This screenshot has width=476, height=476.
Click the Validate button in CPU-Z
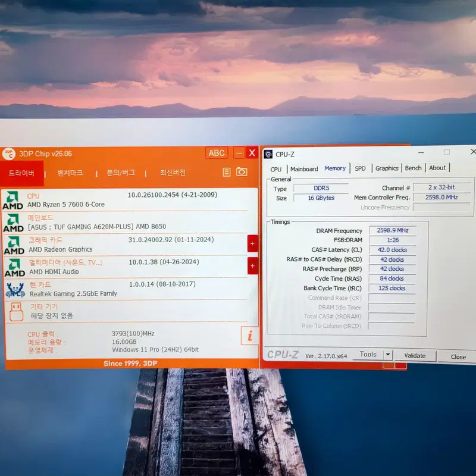415,355
